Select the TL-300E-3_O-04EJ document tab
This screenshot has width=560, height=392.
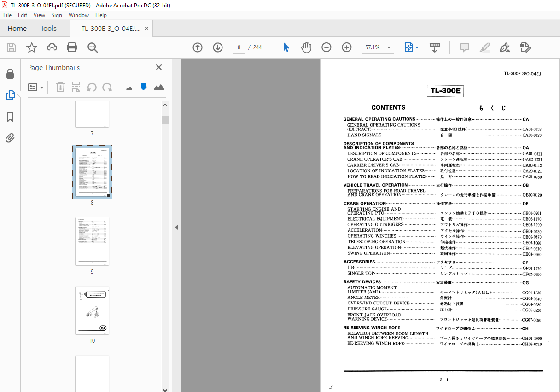point(111,29)
